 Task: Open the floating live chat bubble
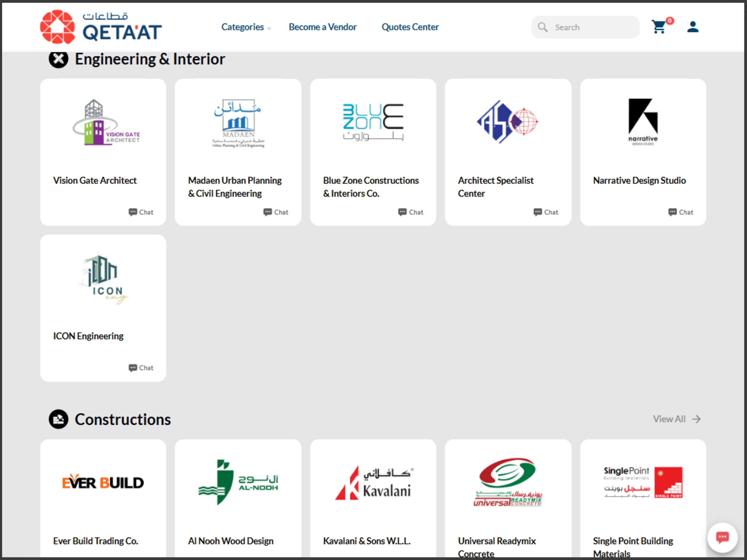[722, 537]
